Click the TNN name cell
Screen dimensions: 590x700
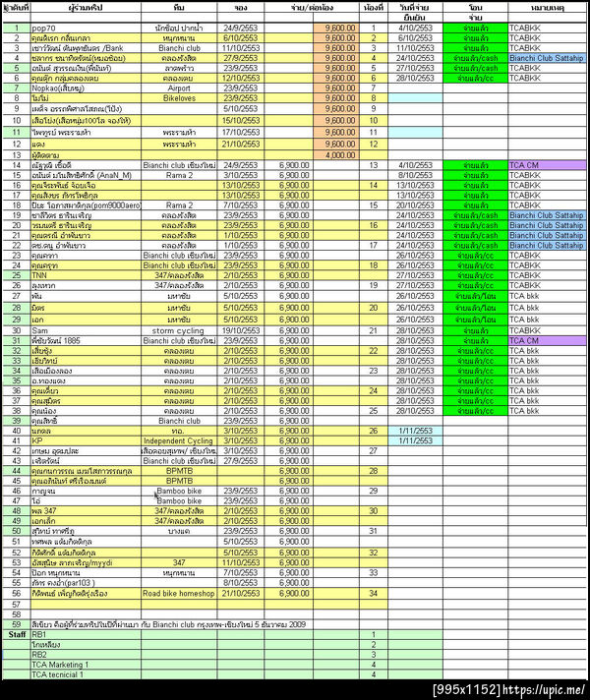[x=86, y=275]
